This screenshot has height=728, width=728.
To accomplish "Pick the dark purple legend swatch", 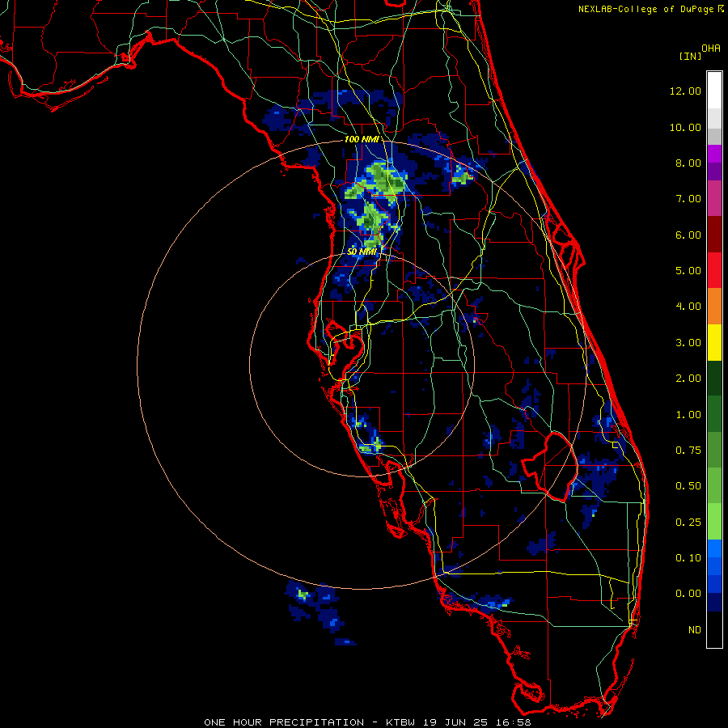I will coord(714,171).
